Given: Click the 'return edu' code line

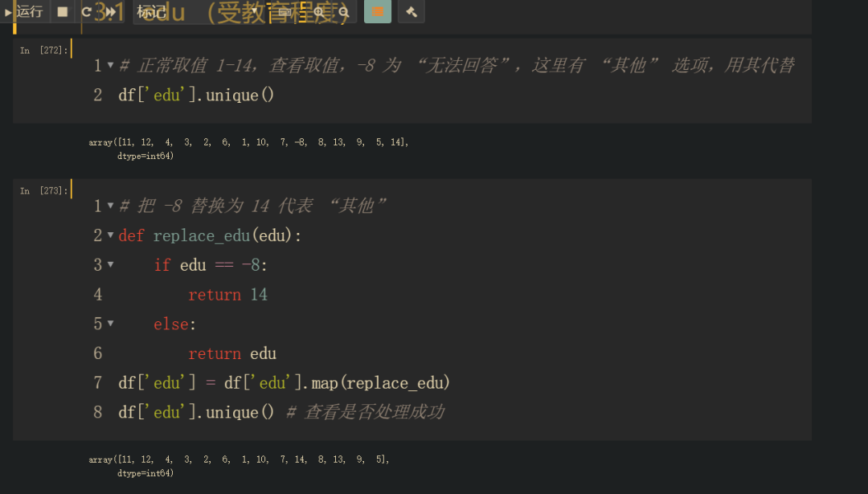Looking at the screenshot, I should [232, 353].
